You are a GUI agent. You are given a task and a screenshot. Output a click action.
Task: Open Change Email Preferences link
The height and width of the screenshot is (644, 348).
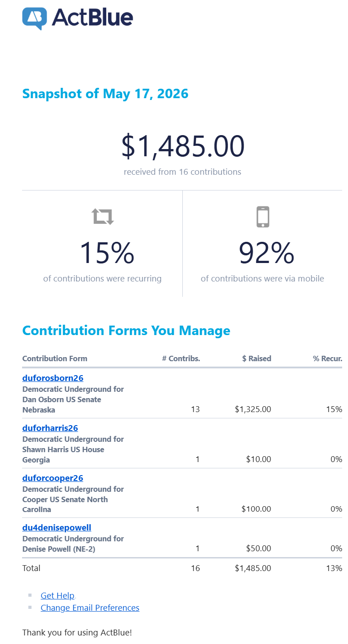pyautogui.click(x=90, y=608)
